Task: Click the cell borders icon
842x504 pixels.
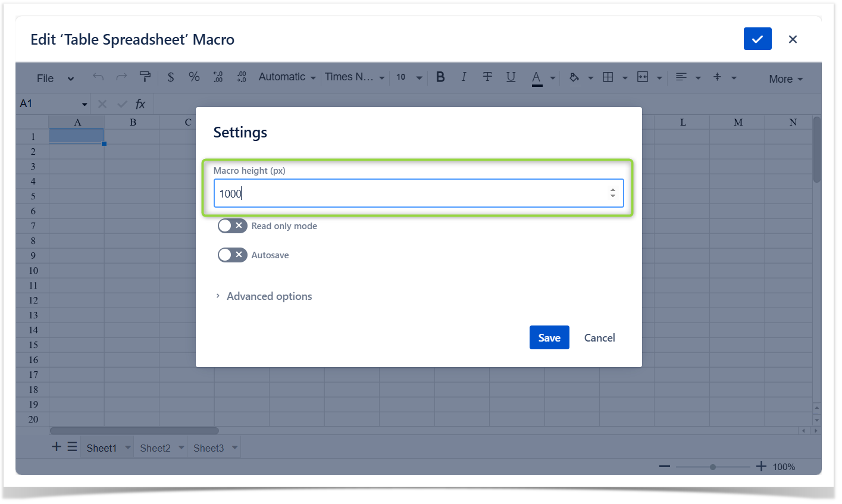Action: [x=608, y=77]
